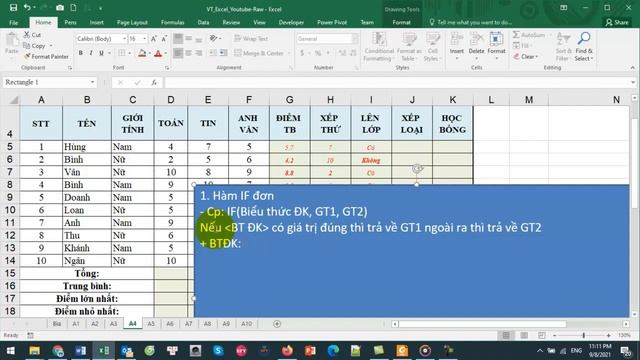The height and width of the screenshot is (360, 640).
Task: Open Find & Select menu
Action: tap(584, 47)
